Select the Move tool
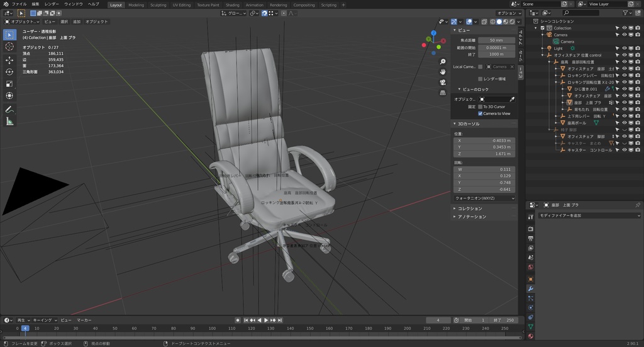The width and height of the screenshot is (644, 347). (x=10, y=60)
